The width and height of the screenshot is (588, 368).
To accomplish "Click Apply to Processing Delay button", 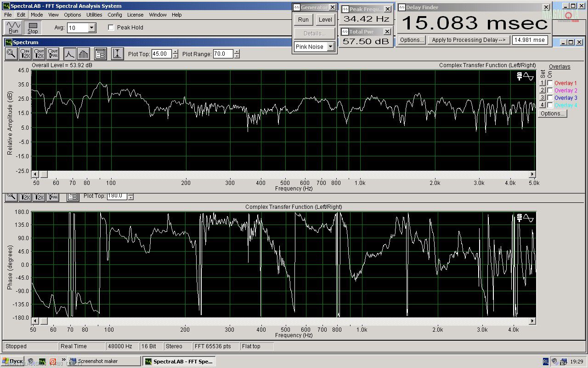I will point(469,40).
